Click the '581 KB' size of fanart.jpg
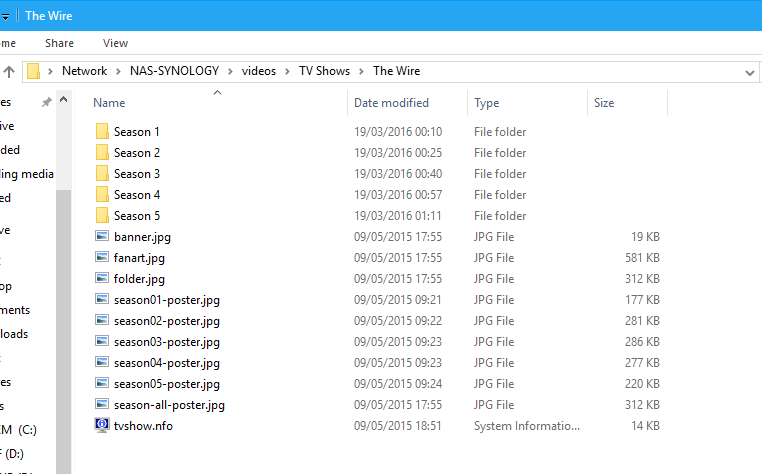Screen dimensions: 762x474 coord(642,258)
